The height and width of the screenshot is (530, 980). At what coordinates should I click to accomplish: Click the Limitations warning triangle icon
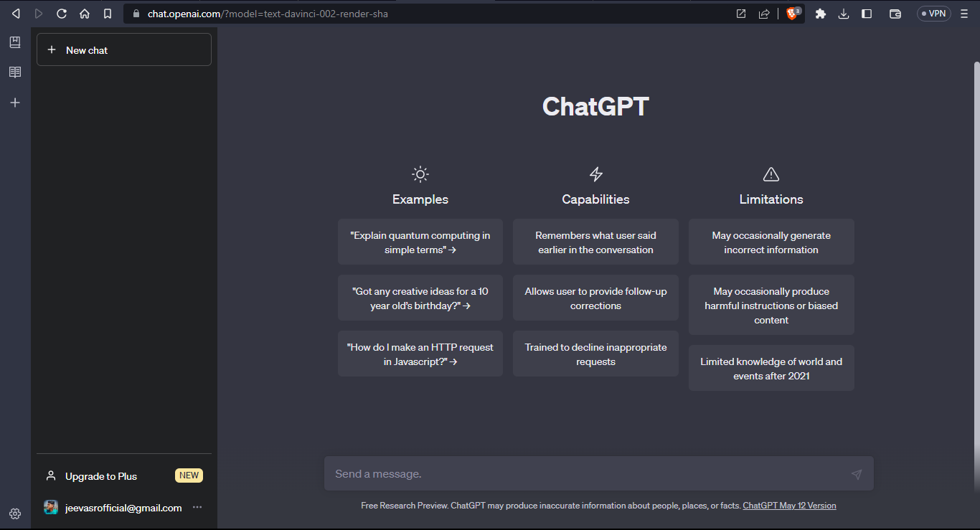(x=771, y=174)
